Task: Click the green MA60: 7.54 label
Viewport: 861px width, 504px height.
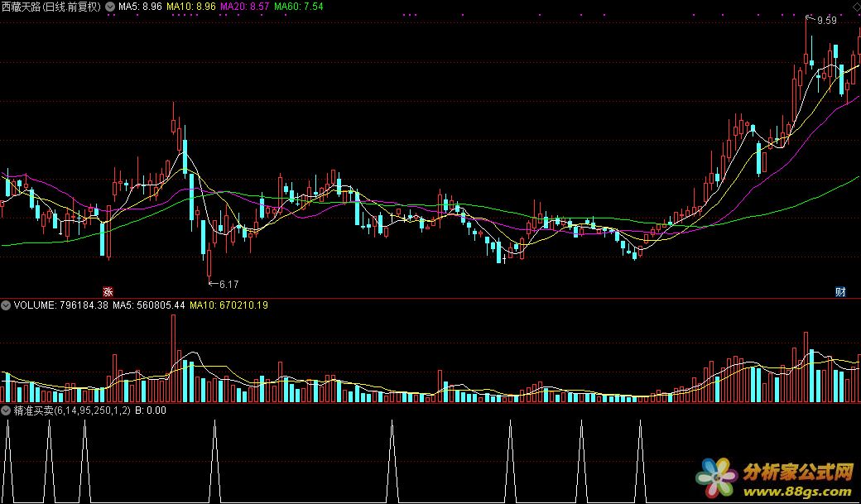Action: click(299, 7)
